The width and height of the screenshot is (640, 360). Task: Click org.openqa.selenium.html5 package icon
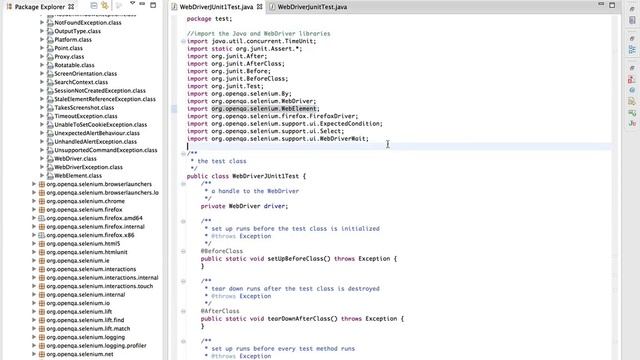click(x=42, y=244)
